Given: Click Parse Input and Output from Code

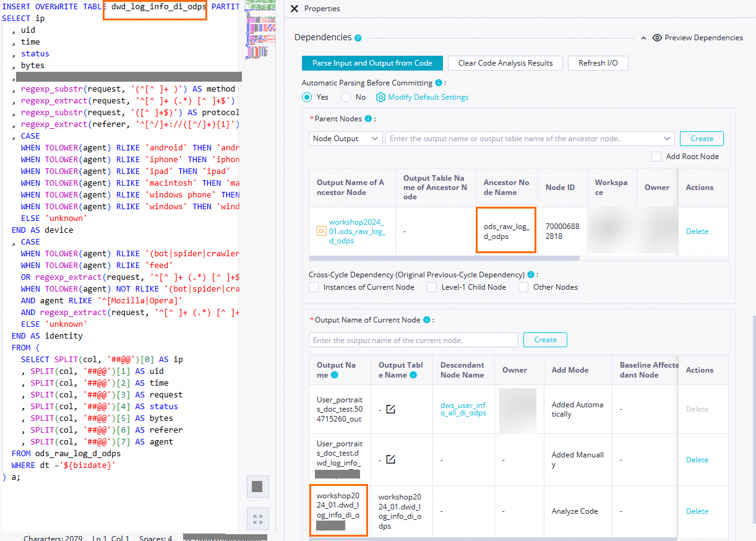Looking at the screenshot, I should click(372, 63).
